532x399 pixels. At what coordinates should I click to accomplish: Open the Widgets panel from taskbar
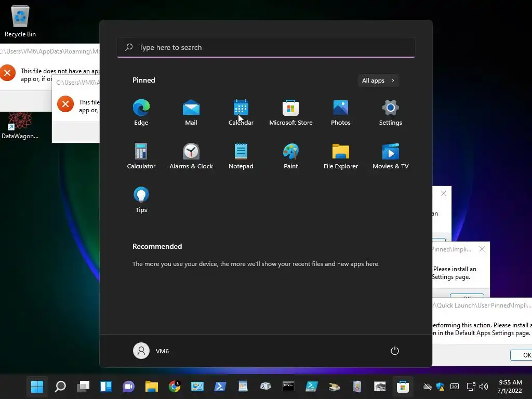click(106, 387)
